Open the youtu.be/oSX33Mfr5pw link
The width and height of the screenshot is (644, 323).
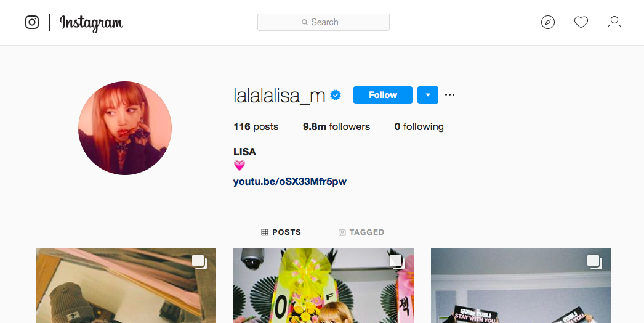click(x=290, y=181)
